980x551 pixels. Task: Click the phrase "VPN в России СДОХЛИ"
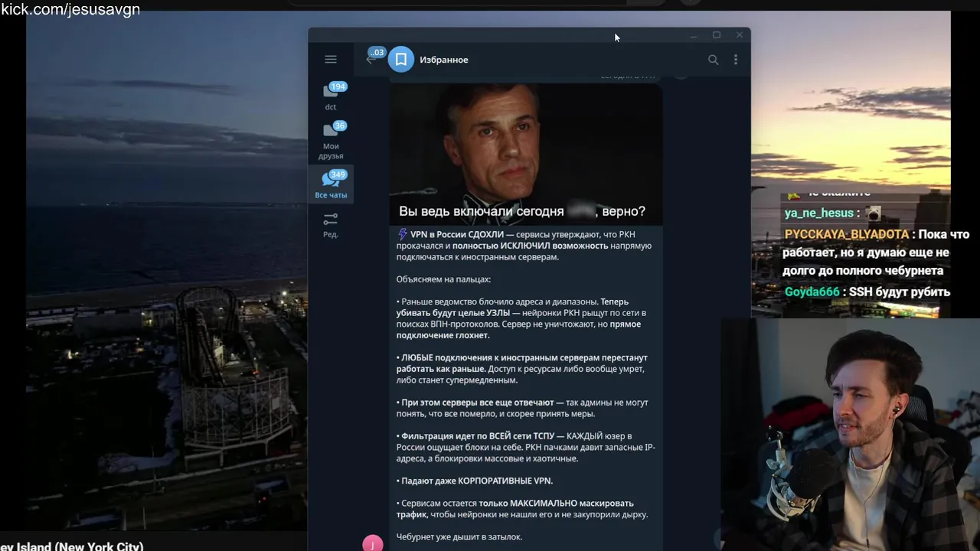click(x=457, y=234)
